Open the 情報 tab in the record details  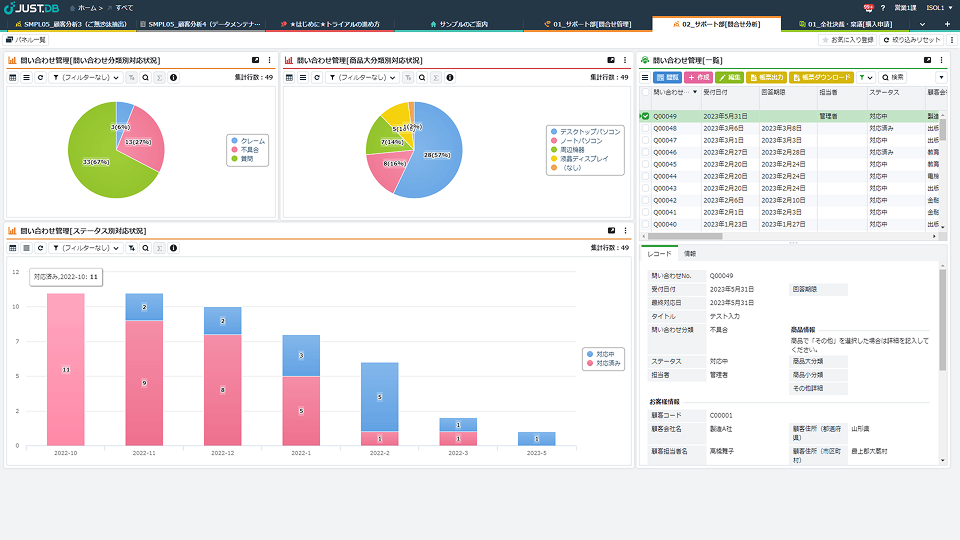point(690,254)
